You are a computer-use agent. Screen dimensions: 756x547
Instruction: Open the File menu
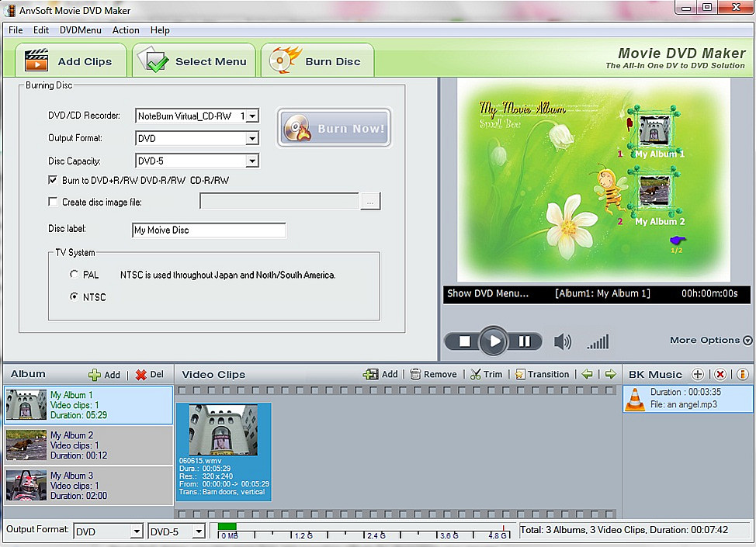pyautogui.click(x=16, y=30)
